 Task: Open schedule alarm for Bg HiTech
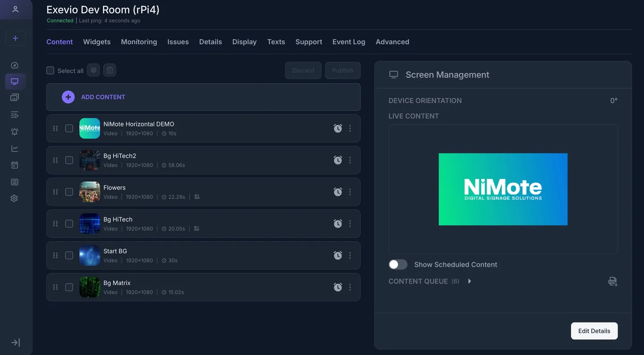338,224
